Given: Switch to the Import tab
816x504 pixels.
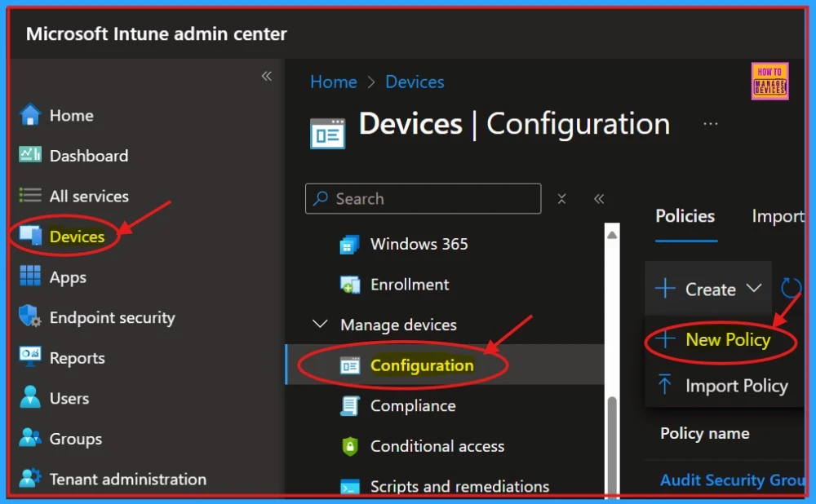Looking at the screenshot, I should tap(778, 216).
